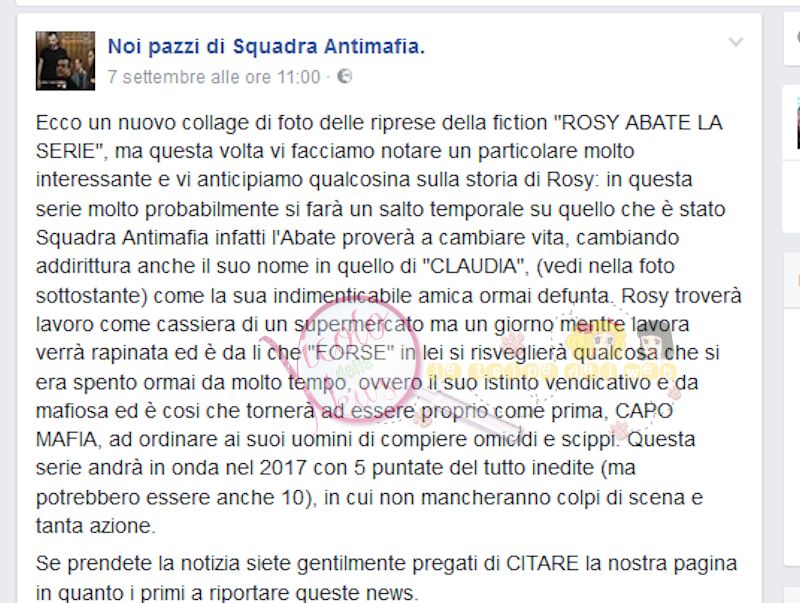Open the post options chevron menu
This screenshot has height=603, width=800.
pos(736,42)
